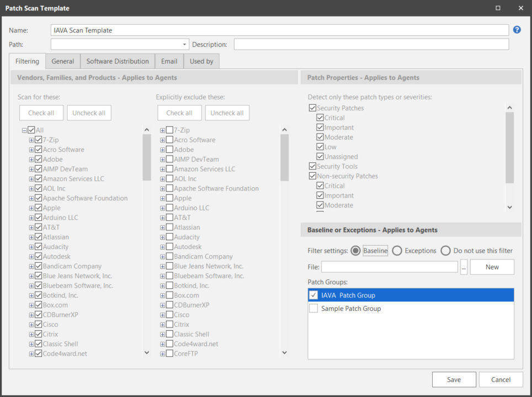The width and height of the screenshot is (532, 397).
Task: Open the Email tab
Action: tap(169, 61)
